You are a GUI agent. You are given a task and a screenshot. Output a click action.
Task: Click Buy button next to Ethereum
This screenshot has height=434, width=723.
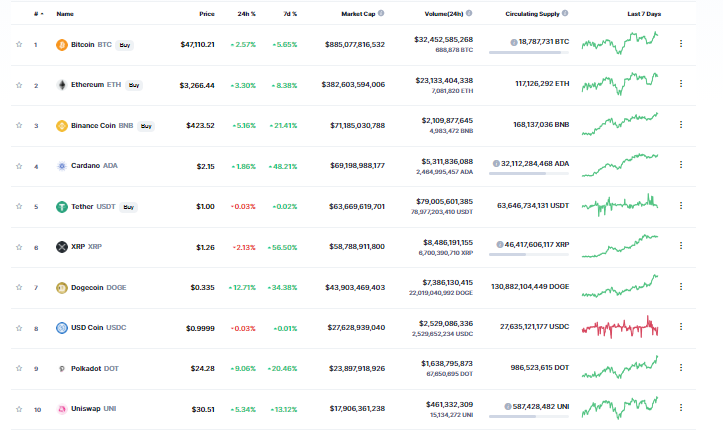click(134, 85)
